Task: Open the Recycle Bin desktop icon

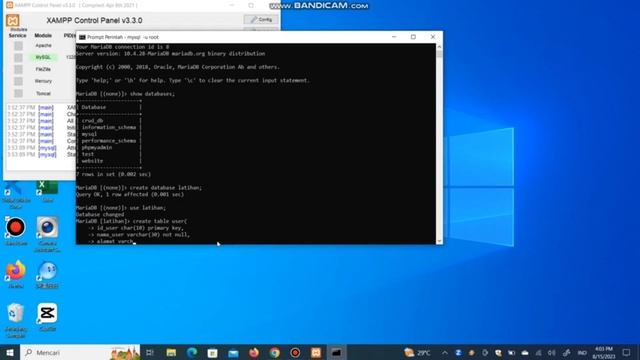Action: (x=16, y=320)
